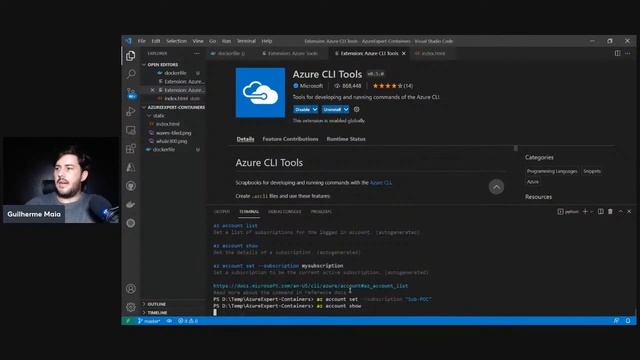Kill terminal with trash icon

click(610, 211)
